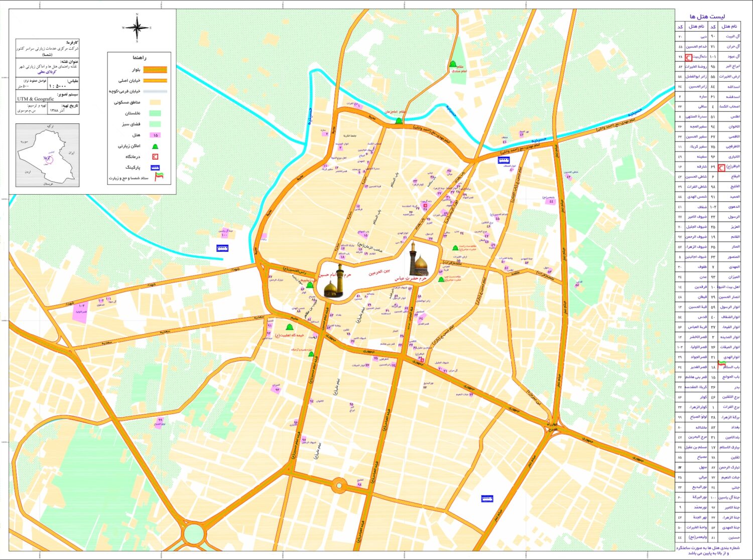Click the parking icon in the southeast block
Screen dimensions: 753x560
coord(487,499)
